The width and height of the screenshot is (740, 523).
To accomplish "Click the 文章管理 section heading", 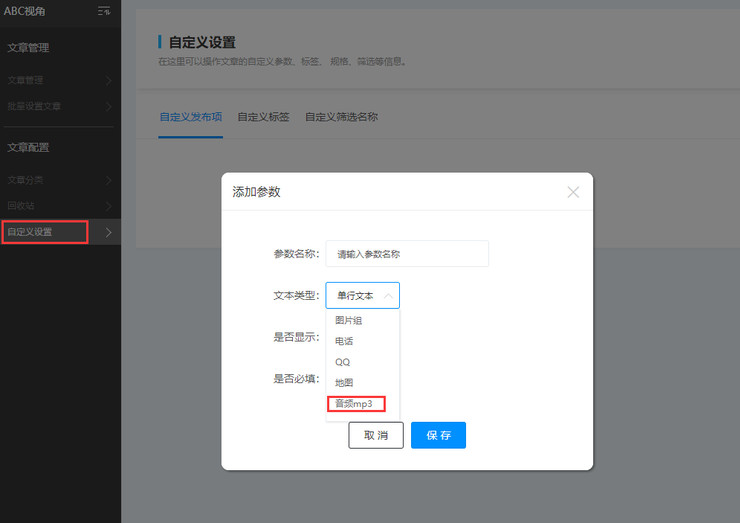I will point(28,48).
